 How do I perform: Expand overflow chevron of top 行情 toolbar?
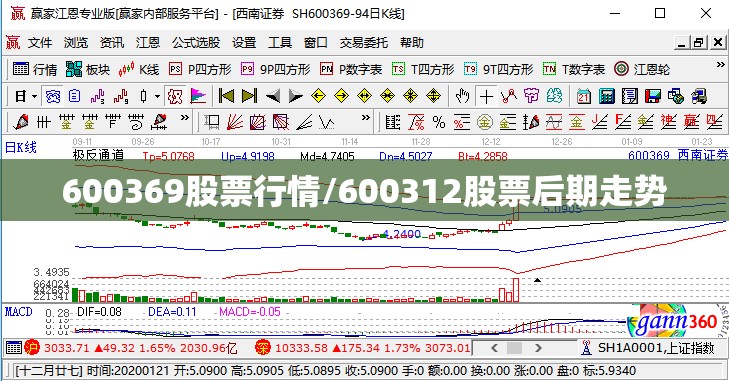tap(720, 65)
